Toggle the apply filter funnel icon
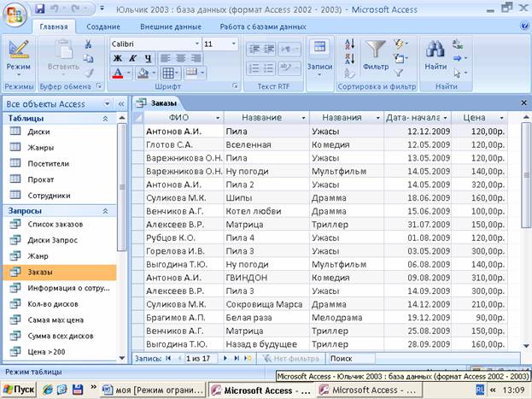 click(399, 73)
